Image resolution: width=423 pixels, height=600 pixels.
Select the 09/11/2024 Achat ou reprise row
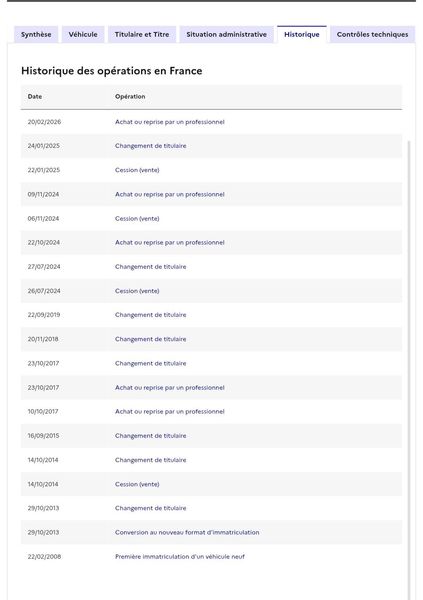211,194
